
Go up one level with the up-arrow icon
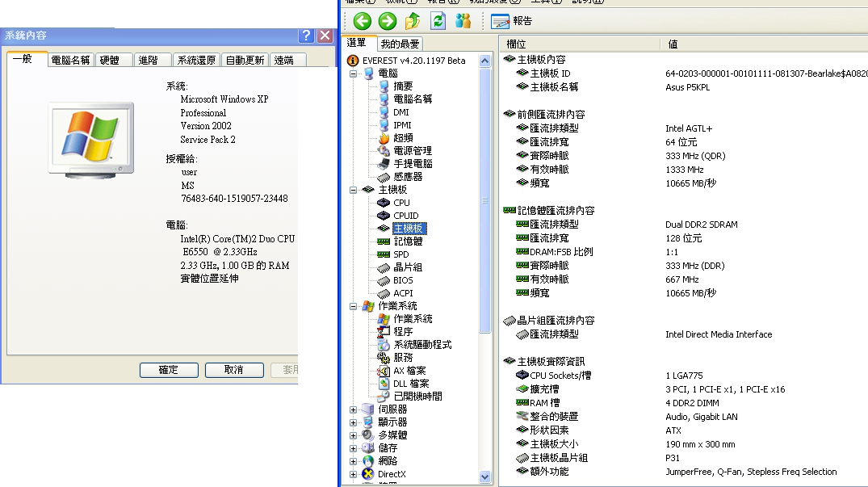tap(413, 21)
